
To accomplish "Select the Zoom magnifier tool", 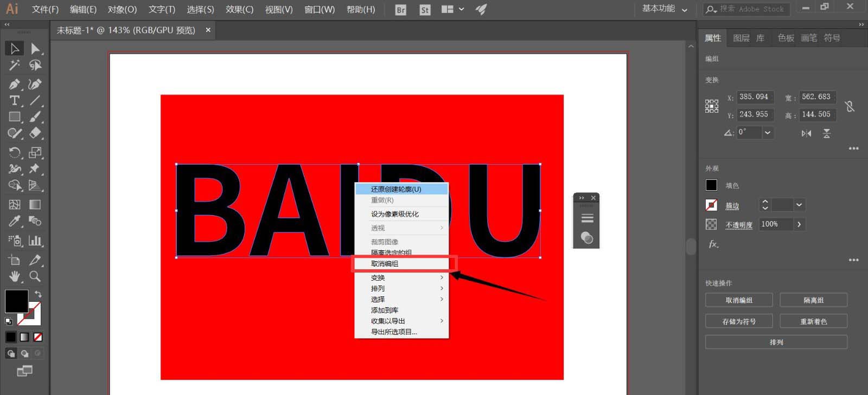I will (x=35, y=276).
